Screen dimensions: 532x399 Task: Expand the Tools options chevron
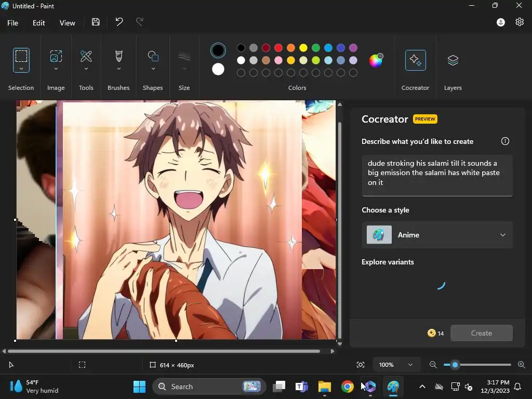86,69
